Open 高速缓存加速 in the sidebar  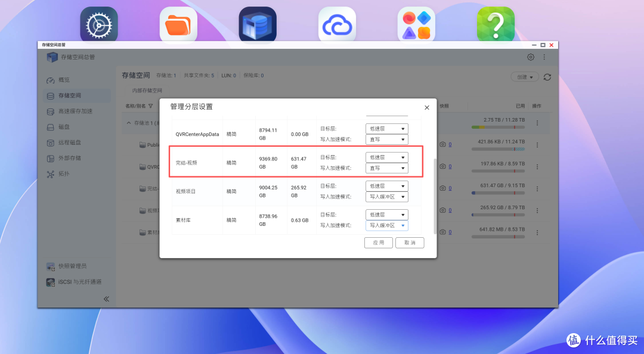click(x=77, y=111)
